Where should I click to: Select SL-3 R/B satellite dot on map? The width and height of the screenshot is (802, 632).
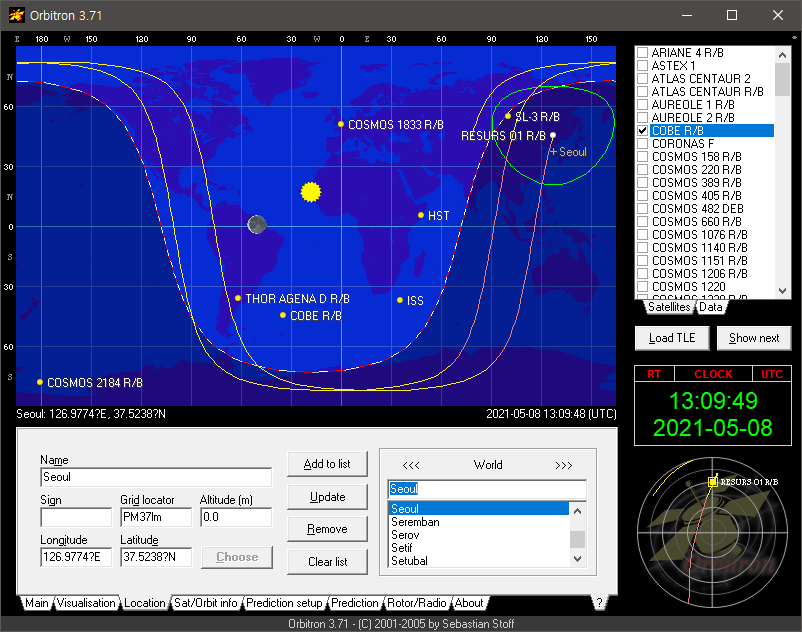pyautogui.click(x=508, y=116)
